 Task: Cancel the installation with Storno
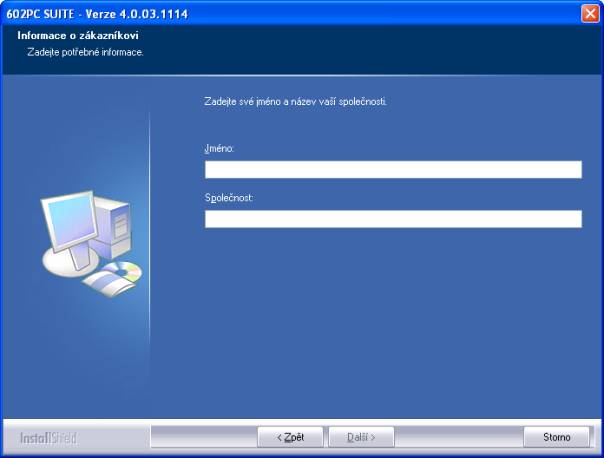(x=556, y=437)
